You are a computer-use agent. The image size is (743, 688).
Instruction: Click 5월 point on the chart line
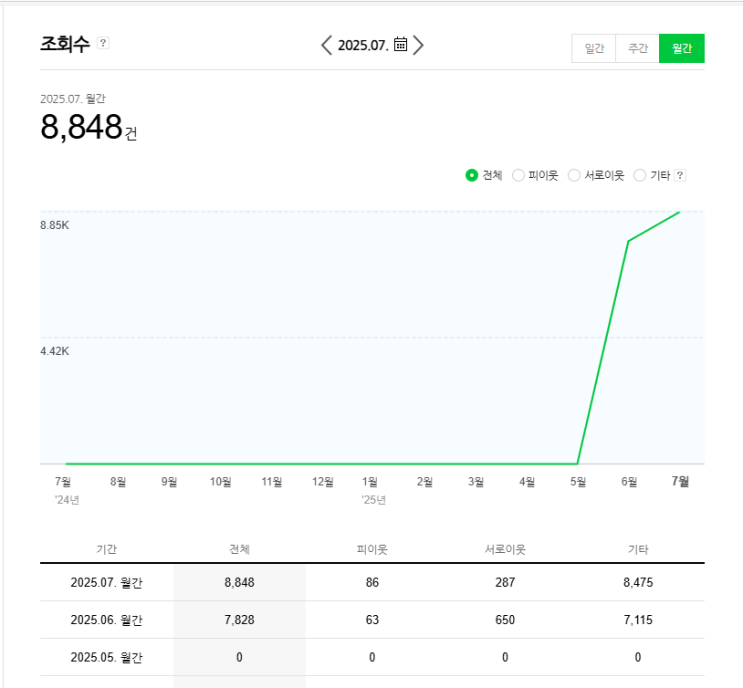pyautogui.click(x=577, y=463)
